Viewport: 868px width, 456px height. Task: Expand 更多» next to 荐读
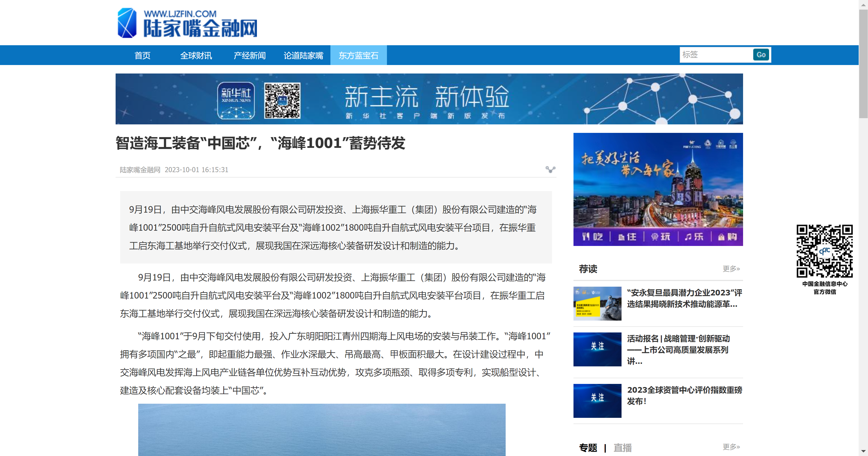coord(731,269)
